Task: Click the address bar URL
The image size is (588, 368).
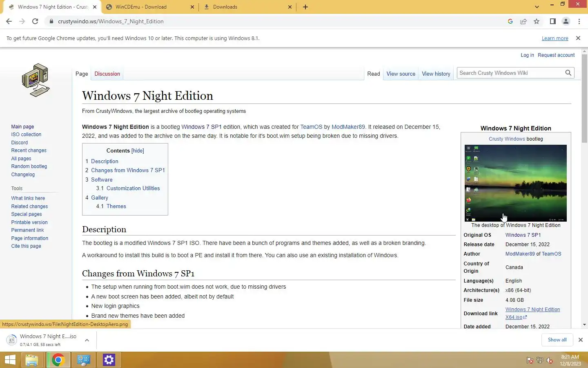Action: [x=111, y=21]
